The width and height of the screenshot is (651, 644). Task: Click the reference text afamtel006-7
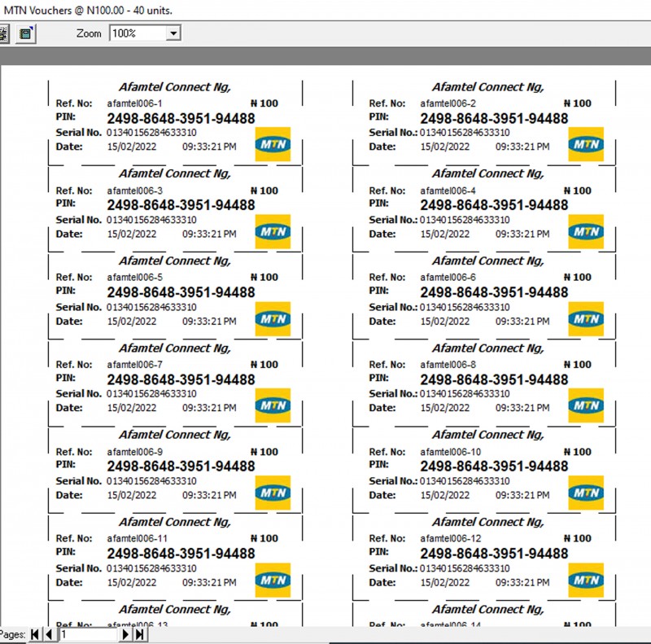(x=134, y=365)
